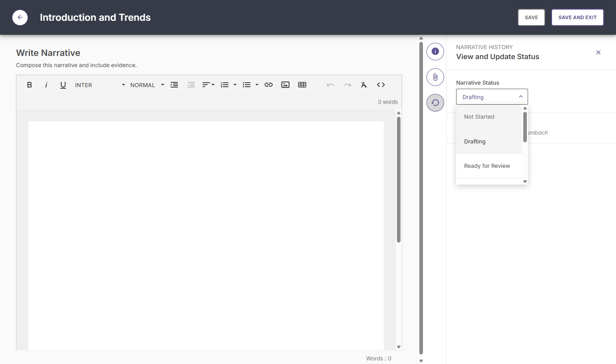Click the SAVE AND EXIT button
Viewport: 616px width, 364px height.
(577, 18)
